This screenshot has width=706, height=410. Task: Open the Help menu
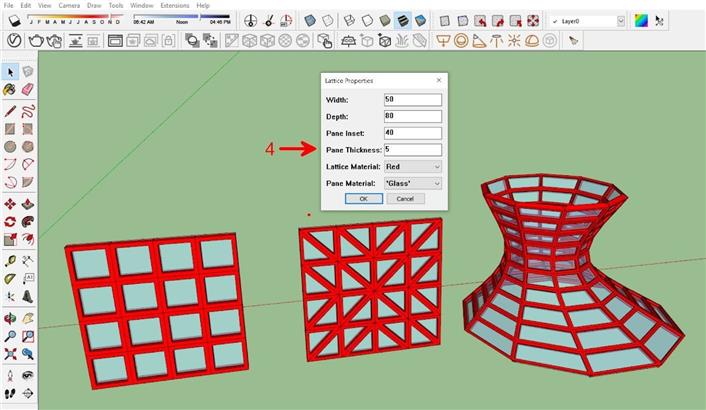click(x=203, y=5)
